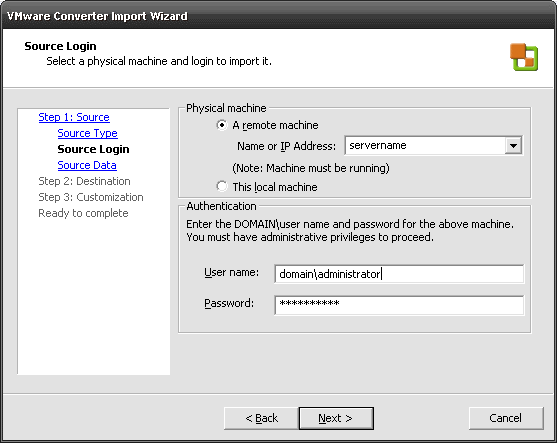The image size is (557, 443).
Task: Proceed with the Next button
Action: pyautogui.click(x=336, y=418)
